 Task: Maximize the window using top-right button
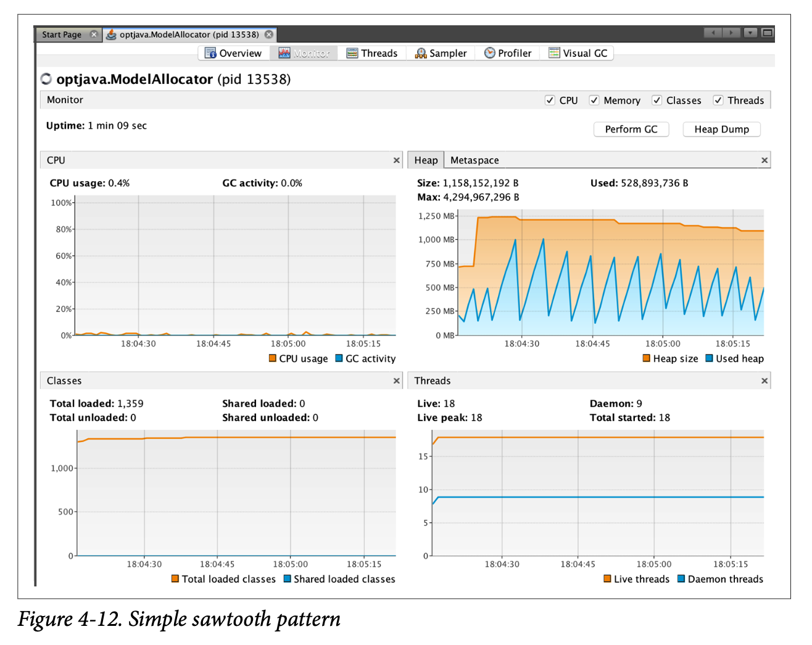(768, 33)
